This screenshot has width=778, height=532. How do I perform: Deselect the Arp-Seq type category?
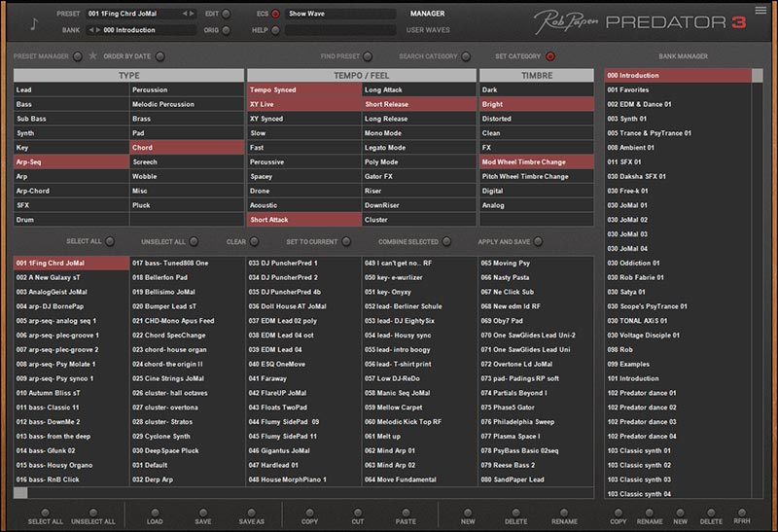[71, 161]
